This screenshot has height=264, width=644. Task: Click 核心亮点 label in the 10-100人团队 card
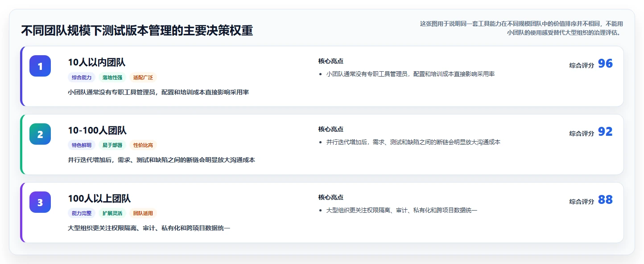331,130
